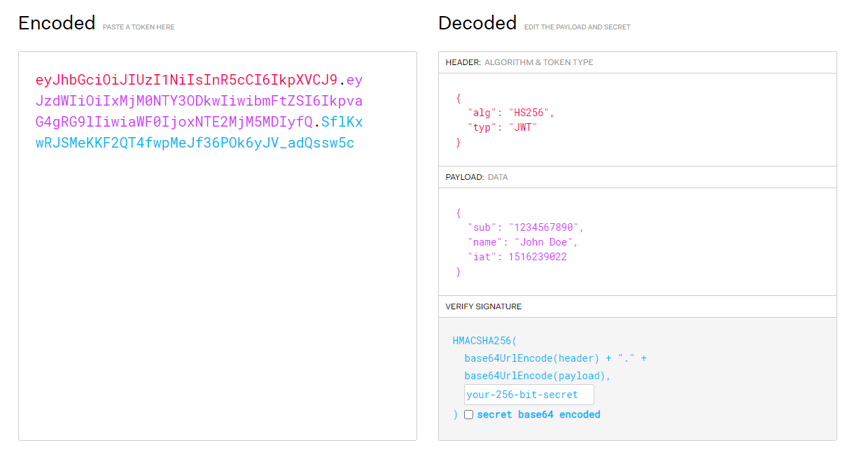This screenshot has width=868, height=459.
Task: Click the "sub": "1234567890" payload line
Action: 526,227
